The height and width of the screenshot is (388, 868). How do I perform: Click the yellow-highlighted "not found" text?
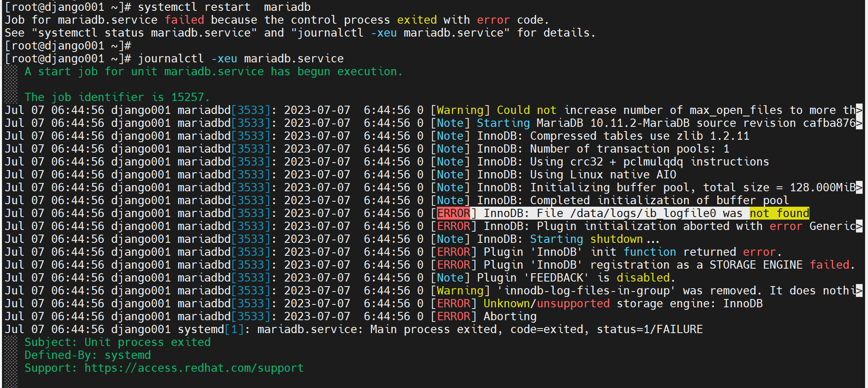(x=779, y=213)
